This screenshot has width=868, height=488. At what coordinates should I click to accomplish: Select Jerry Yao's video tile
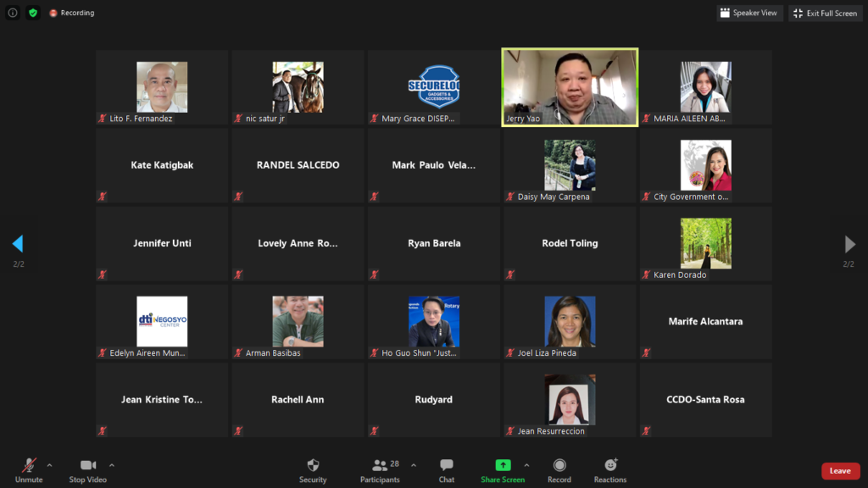[x=570, y=87]
